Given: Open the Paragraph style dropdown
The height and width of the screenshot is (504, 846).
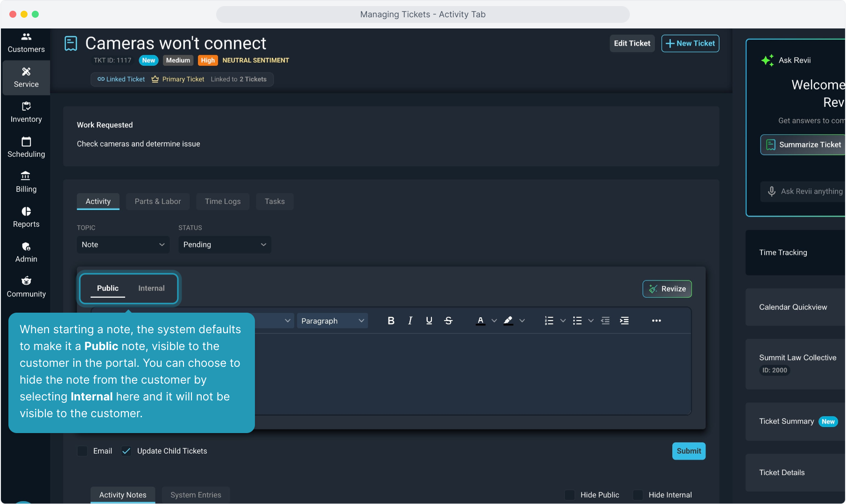Looking at the screenshot, I should pyautogui.click(x=332, y=321).
